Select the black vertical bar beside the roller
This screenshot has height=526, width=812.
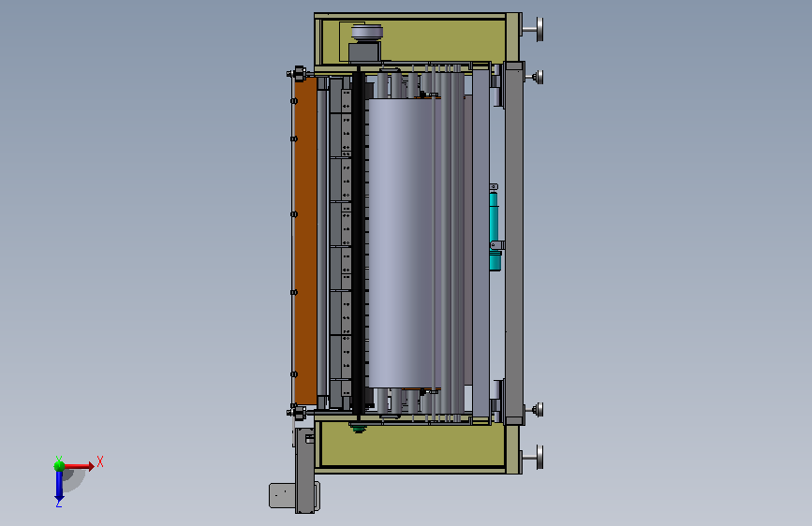coord(358,242)
